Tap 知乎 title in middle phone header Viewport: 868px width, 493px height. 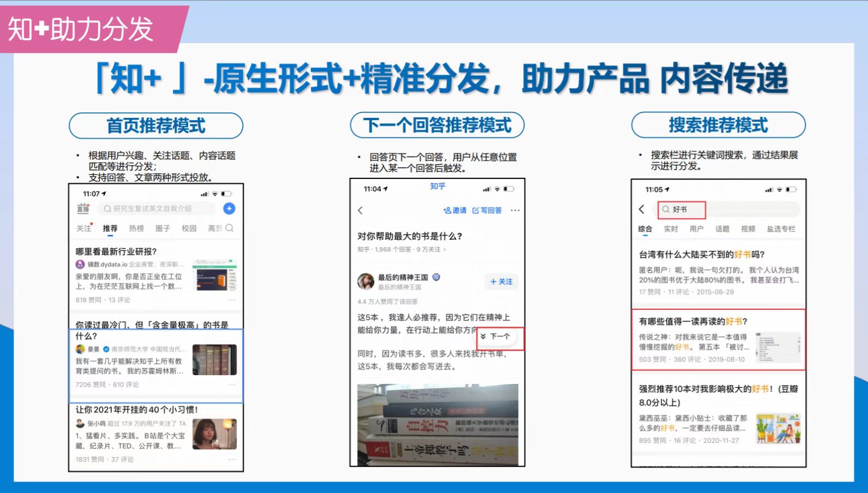[438, 187]
